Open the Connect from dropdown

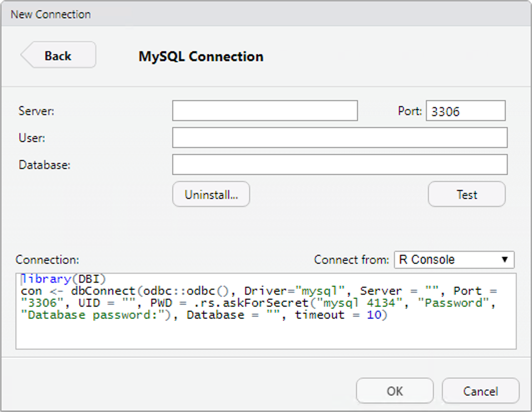pyautogui.click(x=454, y=260)
